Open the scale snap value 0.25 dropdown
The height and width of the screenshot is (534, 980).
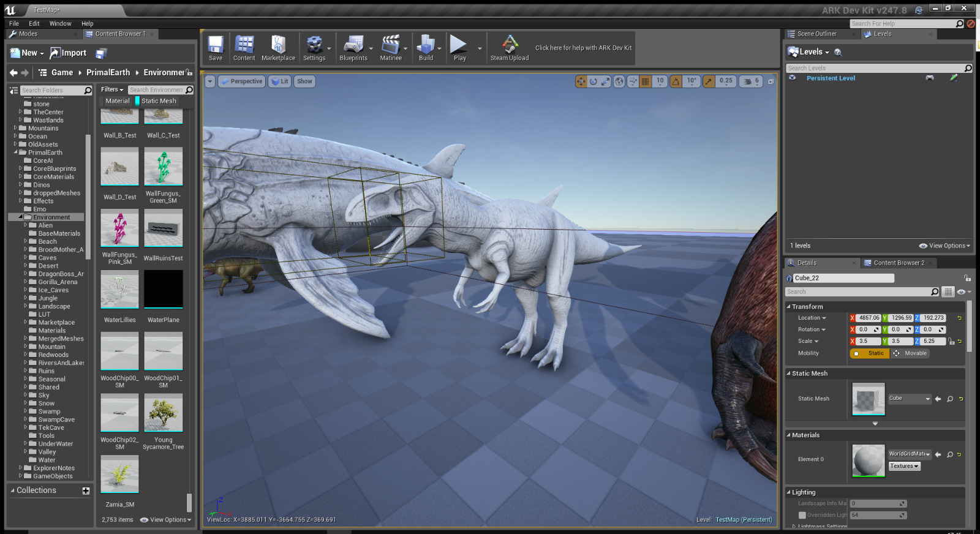pyautogui.click(x=725, y=81)
